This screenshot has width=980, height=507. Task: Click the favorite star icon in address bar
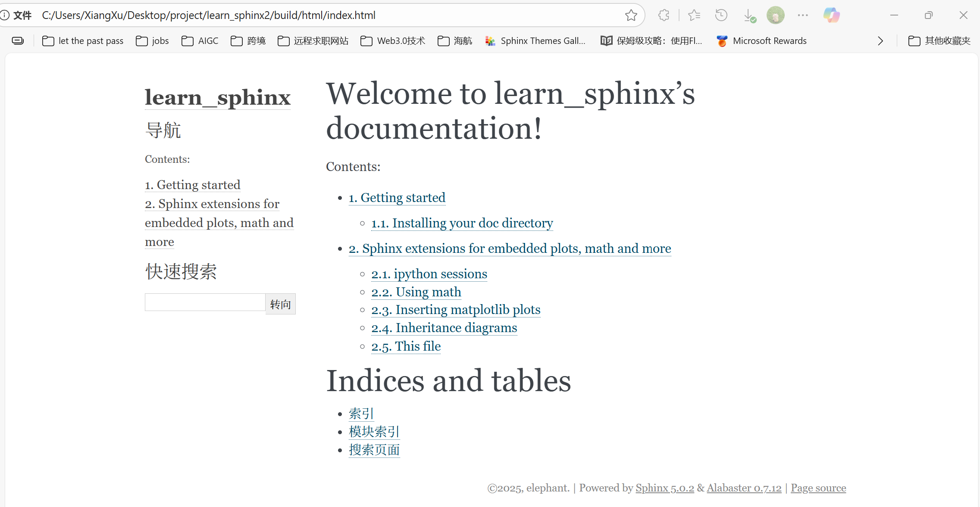coord(631,16)
